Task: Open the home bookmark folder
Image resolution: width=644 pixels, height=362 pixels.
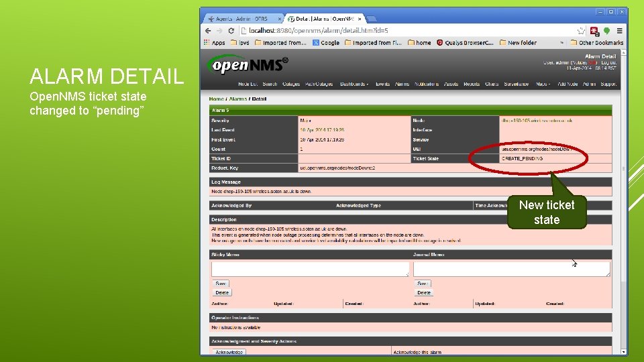Action: coord(419,43)
